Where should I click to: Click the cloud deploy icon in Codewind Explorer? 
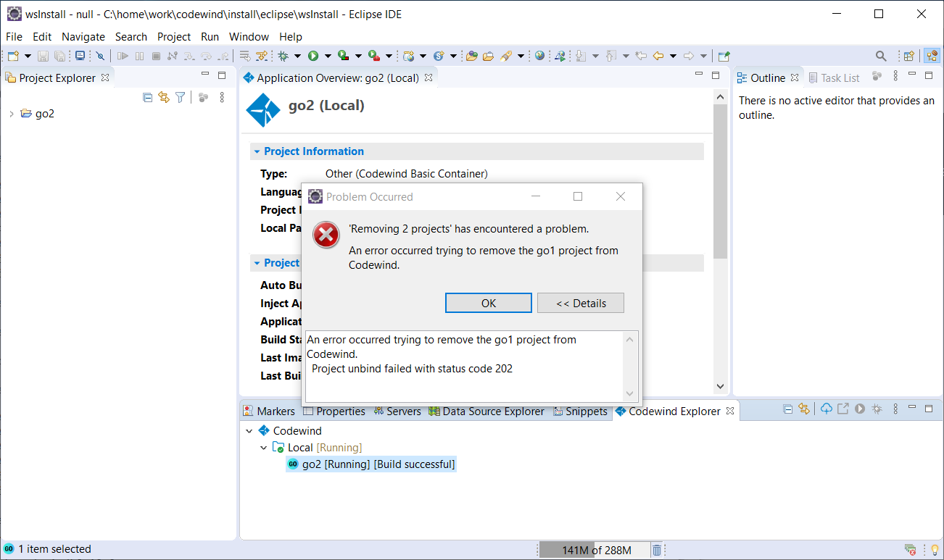pos(826,409)
